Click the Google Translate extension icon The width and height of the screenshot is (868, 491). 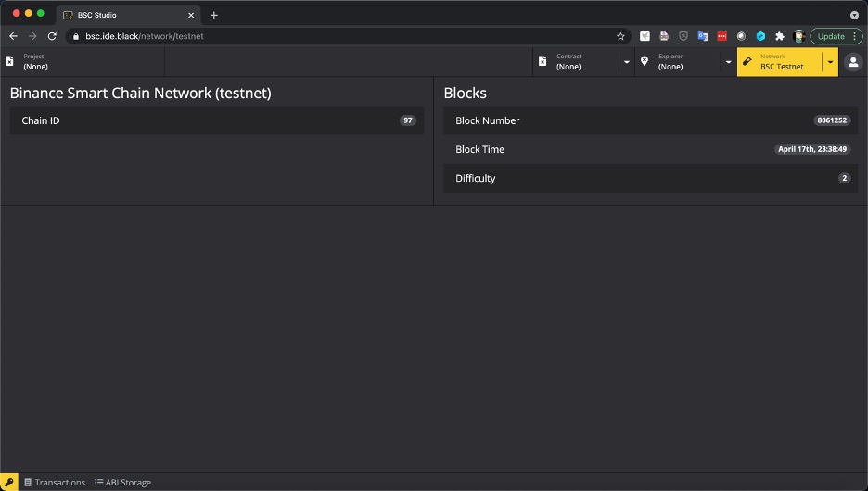click(703, 36)
